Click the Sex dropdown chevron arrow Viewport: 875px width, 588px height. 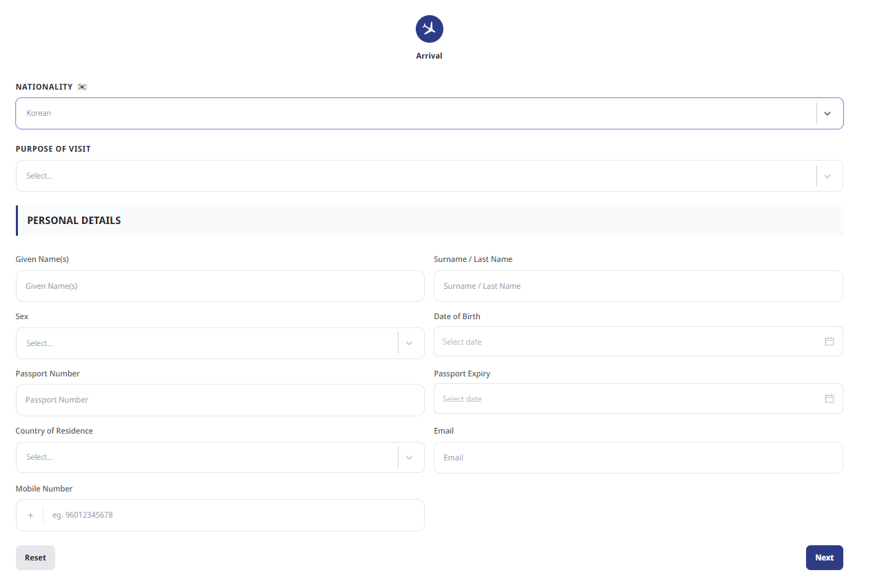coord(410,343)
